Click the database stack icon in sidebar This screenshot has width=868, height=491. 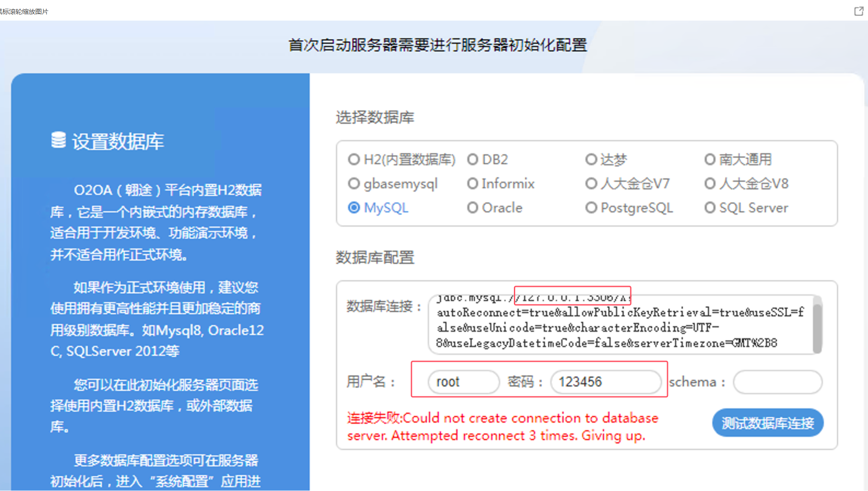(x=58, y=140)
